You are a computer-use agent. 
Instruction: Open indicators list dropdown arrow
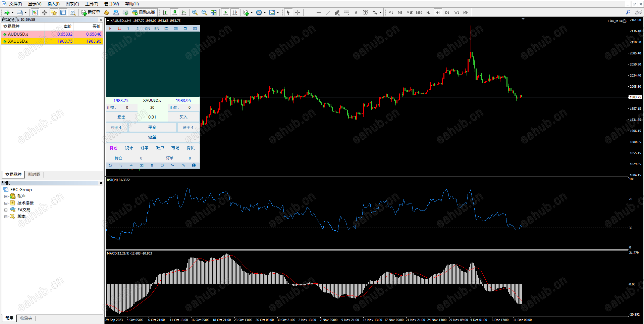coord(252,13)
